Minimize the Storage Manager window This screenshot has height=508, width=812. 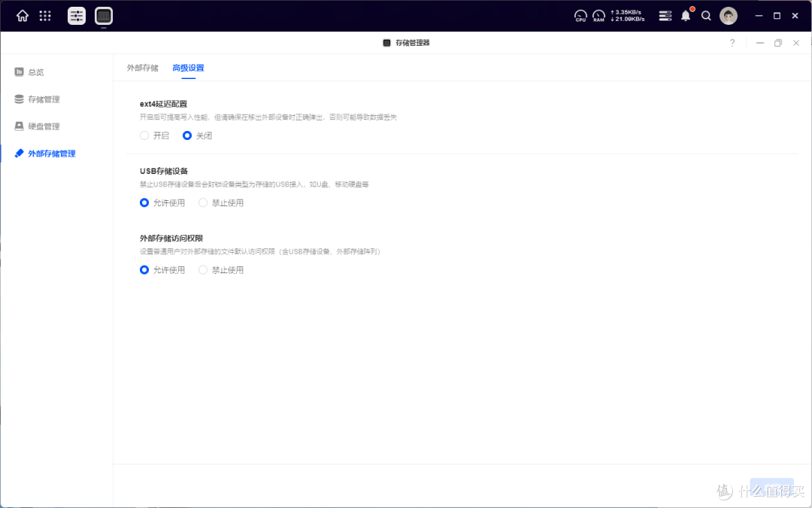759,43
